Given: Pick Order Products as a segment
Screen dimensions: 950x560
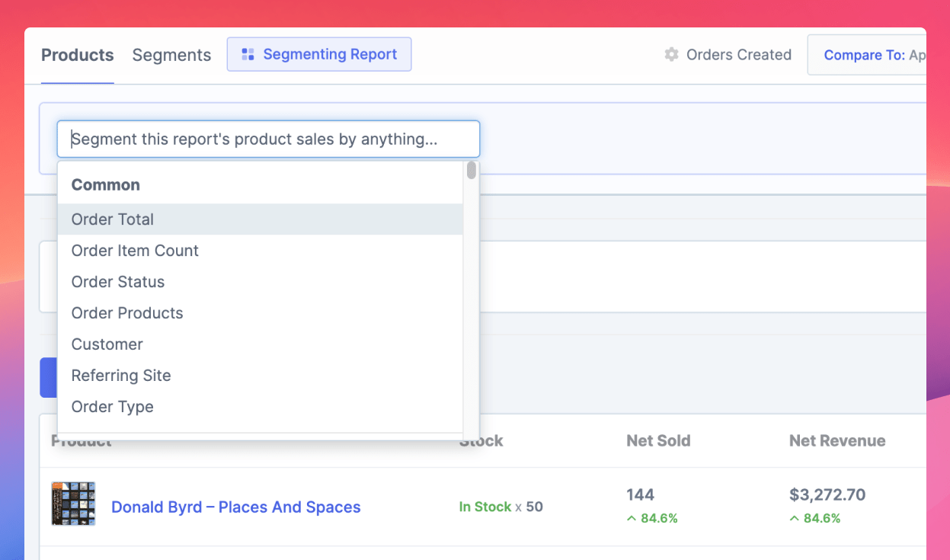Looking at the screenshot, I should pos(126,312).
